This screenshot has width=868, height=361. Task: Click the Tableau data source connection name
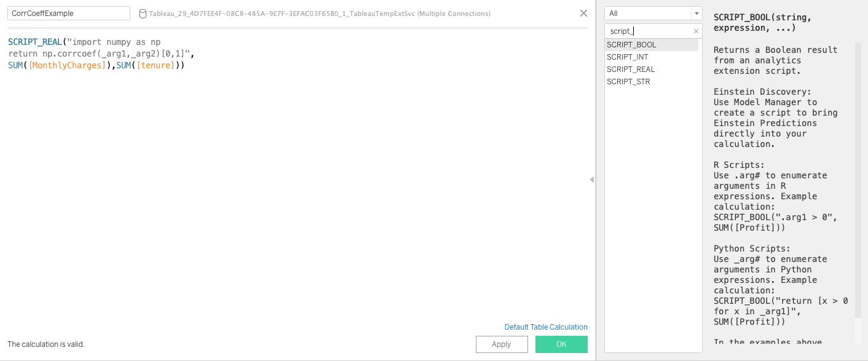point(319,14)
